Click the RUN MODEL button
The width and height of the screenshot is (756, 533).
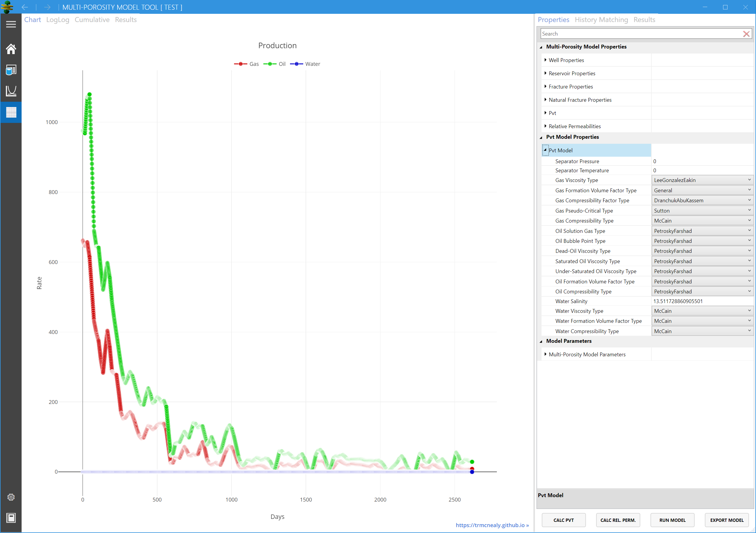(672, 520)
